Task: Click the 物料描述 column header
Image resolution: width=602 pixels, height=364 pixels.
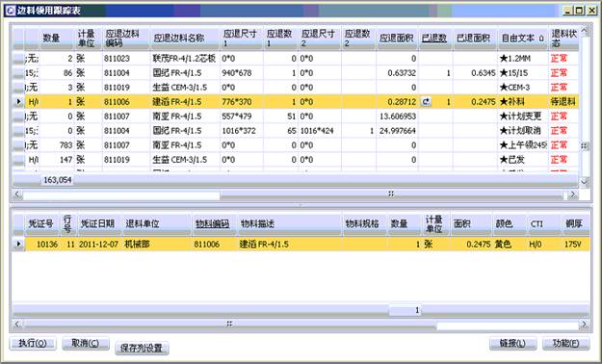Action: tap(289, 223)
